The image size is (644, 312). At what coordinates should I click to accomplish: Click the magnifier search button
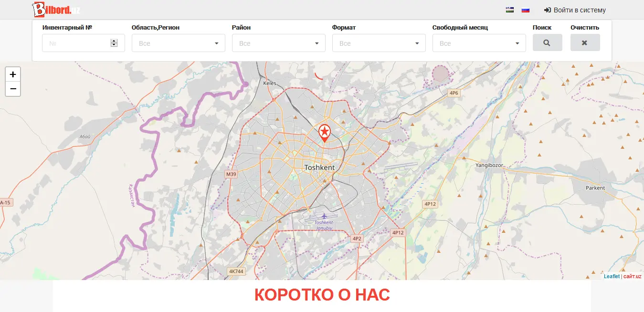(547, 42)
